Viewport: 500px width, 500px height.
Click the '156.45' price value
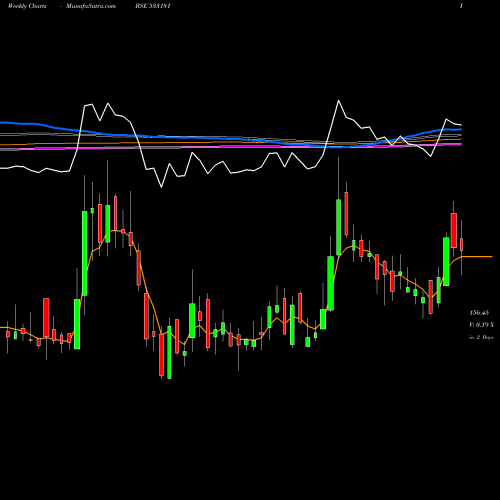click(479, 313)
